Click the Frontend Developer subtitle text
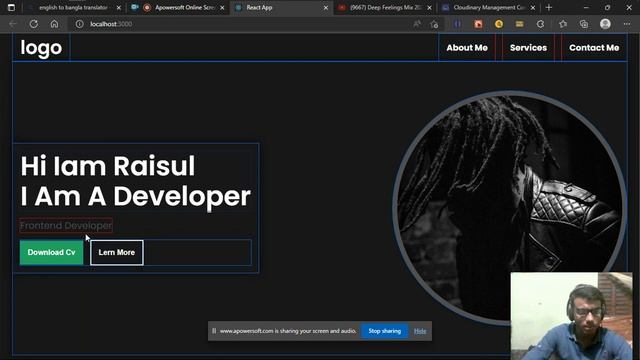 (x=66, y=225)
